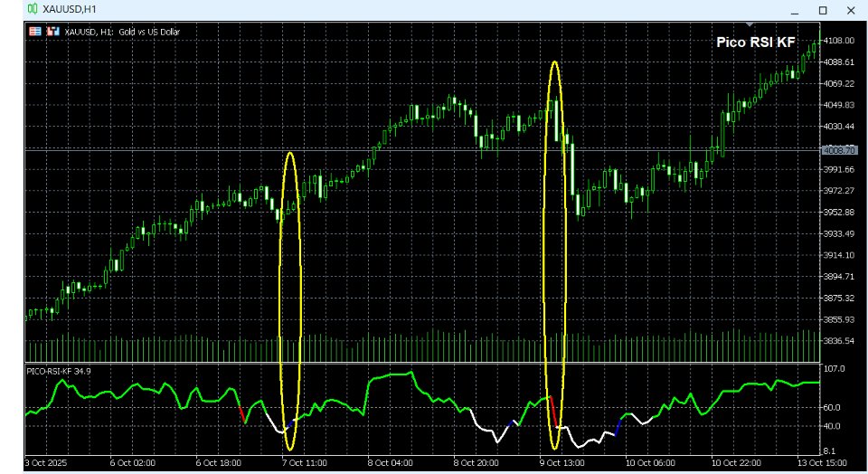Select the gray chart shift triangle marker

750,24
